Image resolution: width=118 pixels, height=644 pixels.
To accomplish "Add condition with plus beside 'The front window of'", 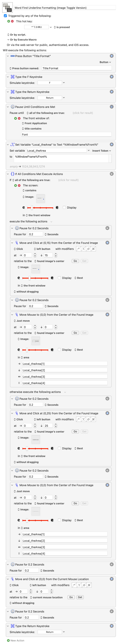I will coord(15,118).
